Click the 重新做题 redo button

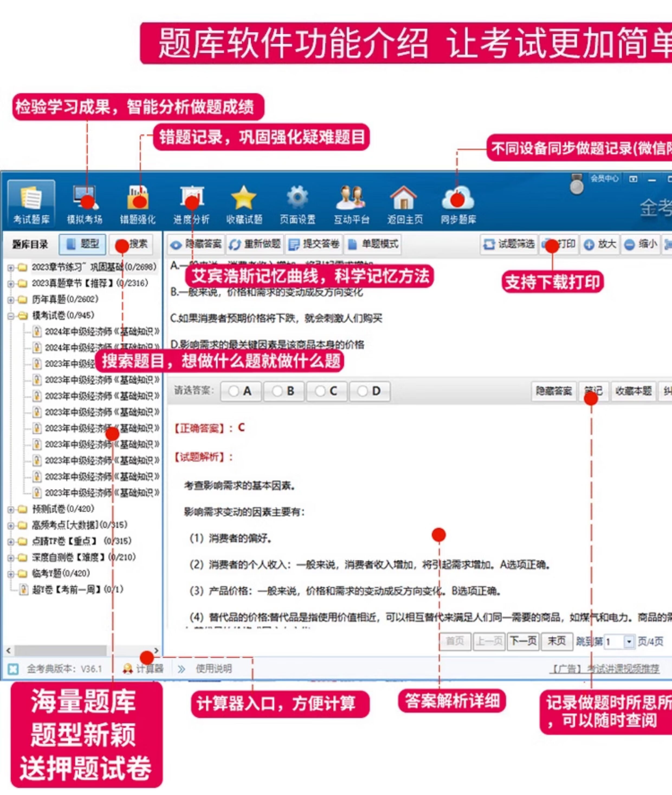254,244
